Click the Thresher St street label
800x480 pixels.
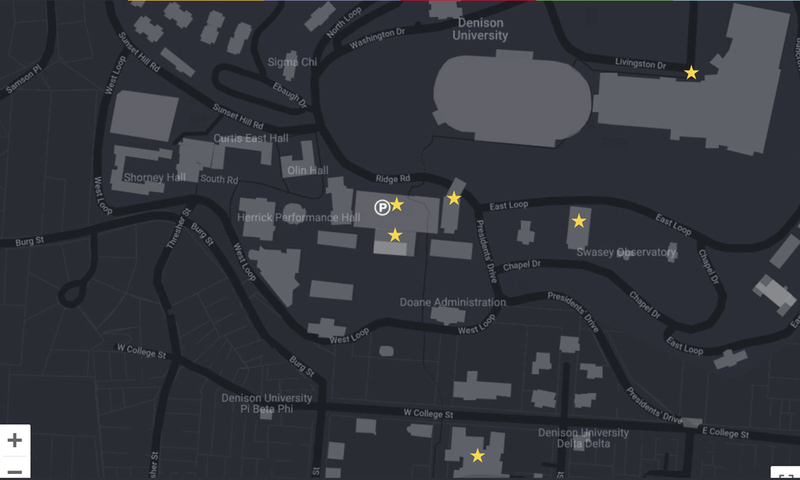179,228
